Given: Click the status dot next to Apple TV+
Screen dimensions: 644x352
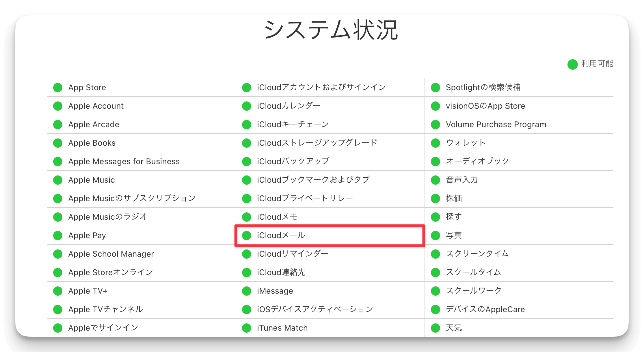Looking at the screenshot, I should pos(58,291).
